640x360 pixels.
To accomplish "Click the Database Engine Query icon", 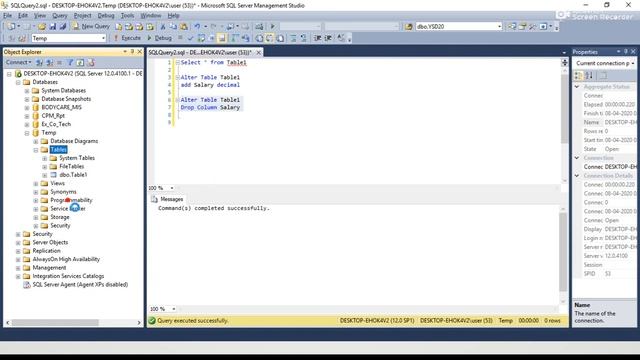I will 118,27.
